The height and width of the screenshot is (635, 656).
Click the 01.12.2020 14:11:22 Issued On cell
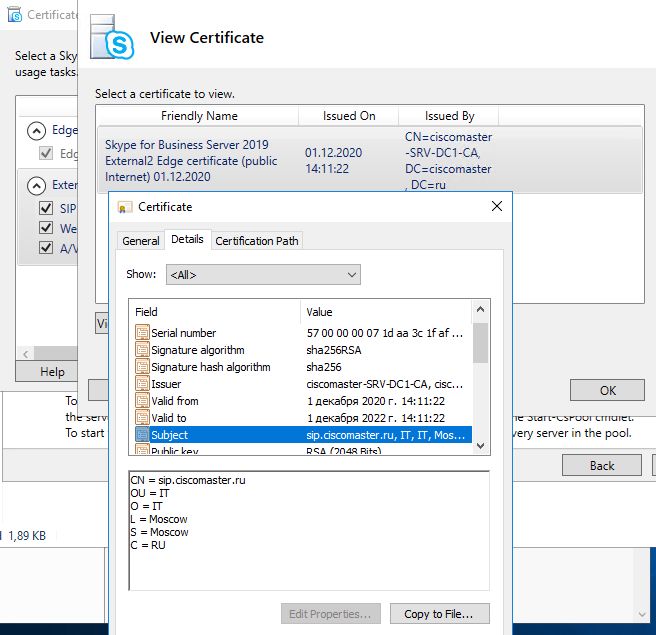click(x=333, y=161)
